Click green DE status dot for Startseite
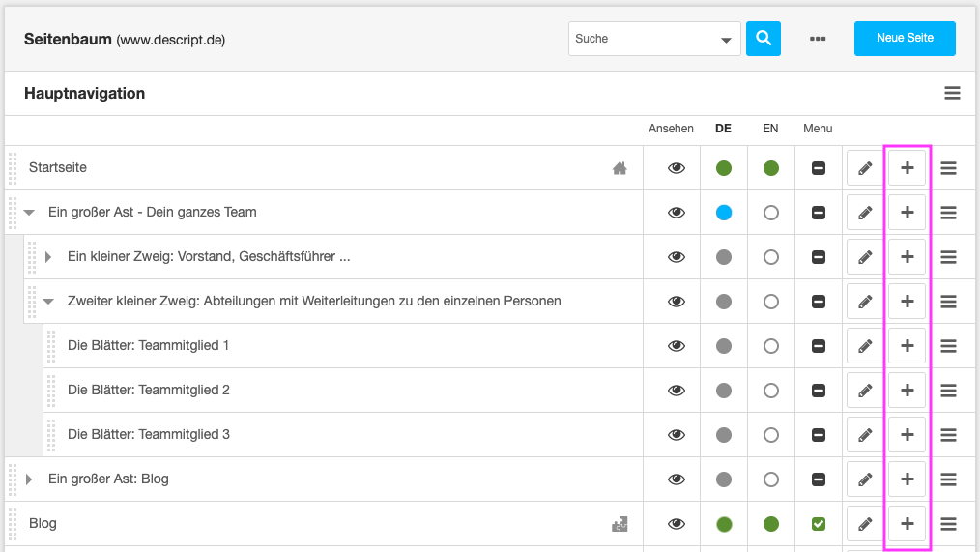 (723, 168)
